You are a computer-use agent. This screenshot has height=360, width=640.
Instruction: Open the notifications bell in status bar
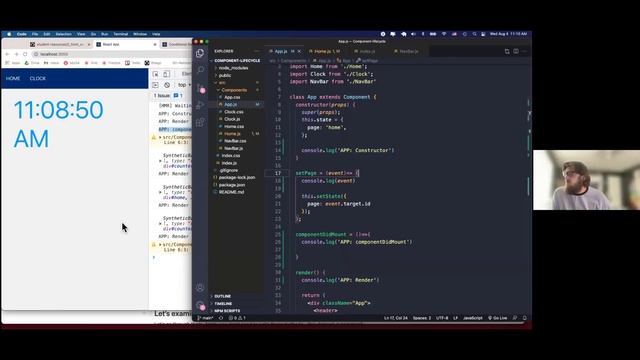(524, 318)
